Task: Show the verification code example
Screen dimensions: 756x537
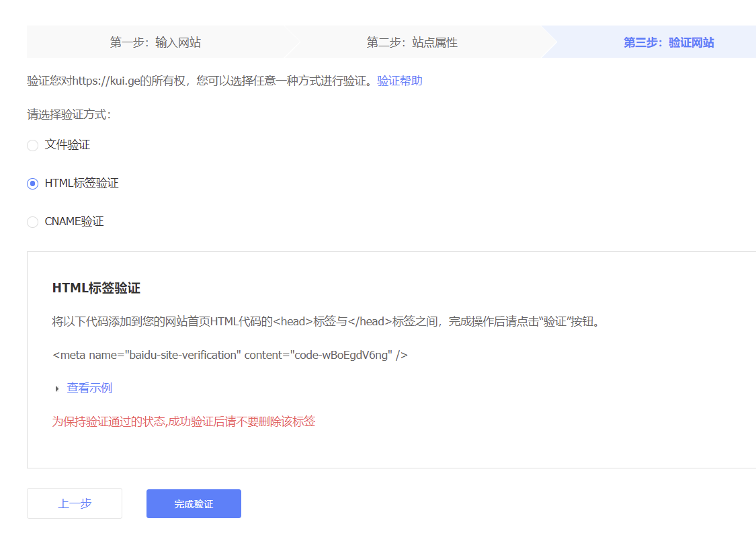Action: click(89, 388)
